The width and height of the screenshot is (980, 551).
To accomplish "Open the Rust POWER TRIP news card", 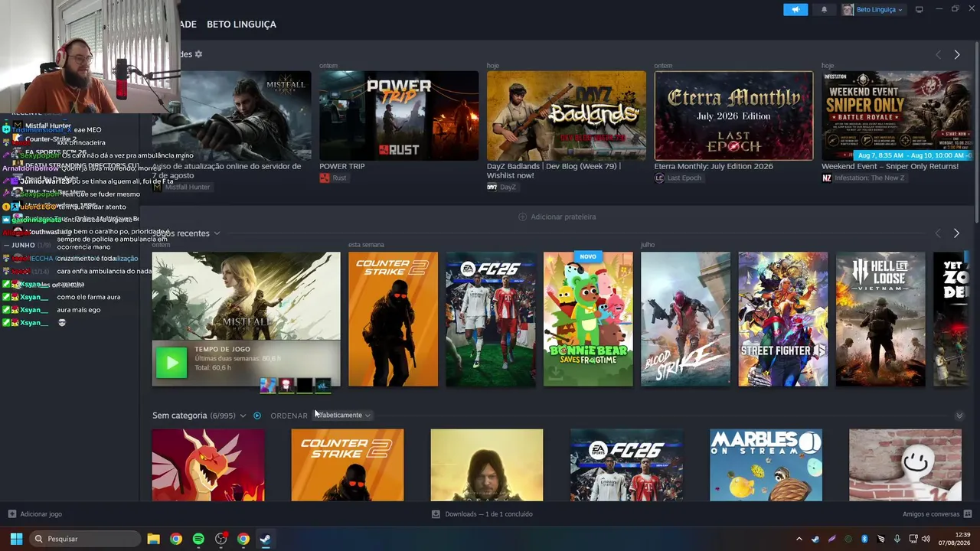I will (399, 116).
